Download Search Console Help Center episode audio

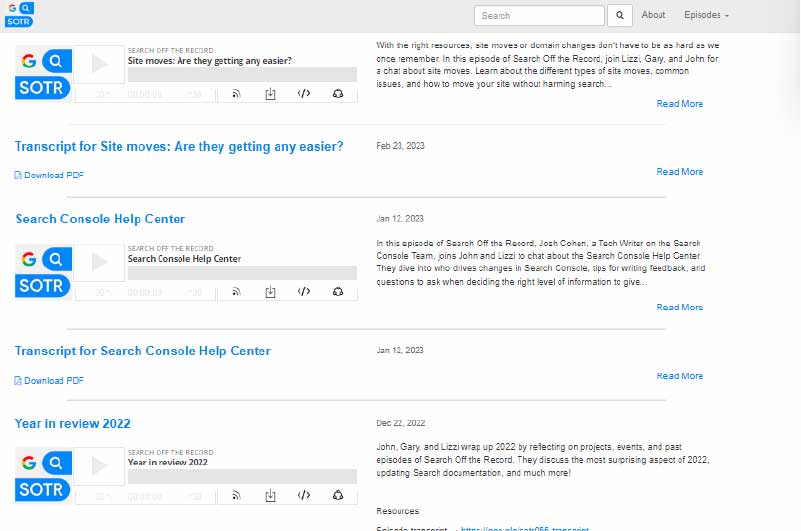[270, 292]
